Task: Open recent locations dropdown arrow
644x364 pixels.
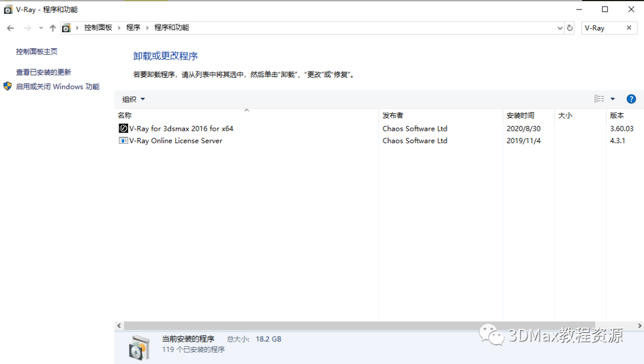Action: click(41, 28)
